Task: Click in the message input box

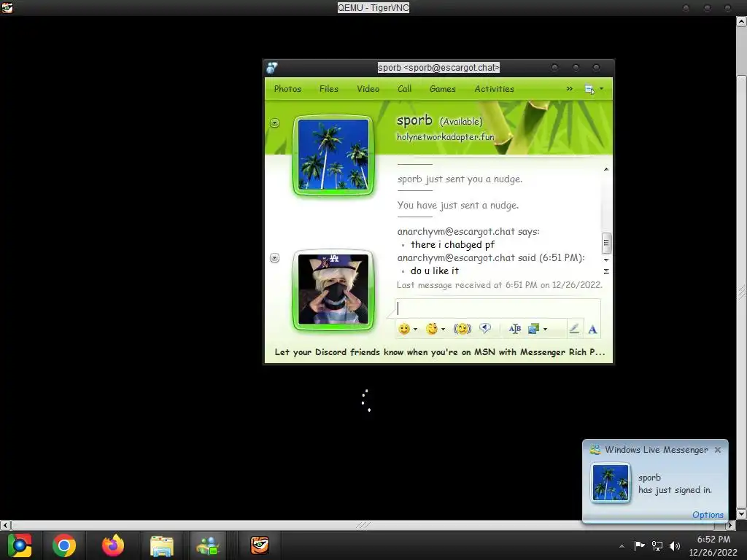Action: [498, 308]
